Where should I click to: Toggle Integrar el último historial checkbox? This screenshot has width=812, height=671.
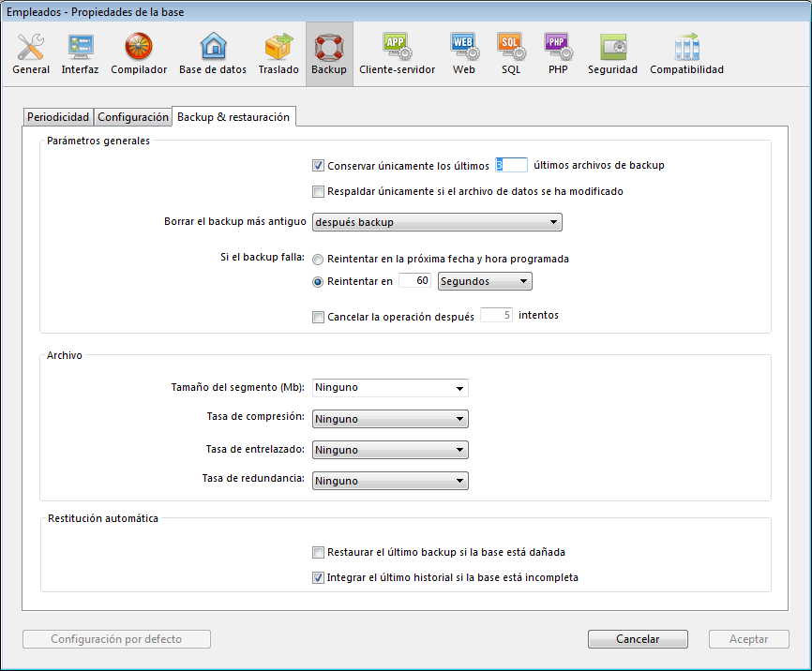click(x=318, y=578)
